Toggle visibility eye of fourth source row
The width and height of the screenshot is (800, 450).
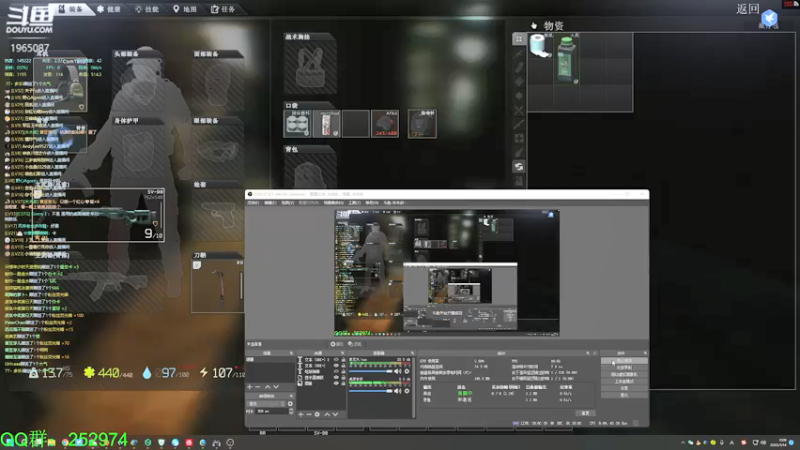[336, 378]
